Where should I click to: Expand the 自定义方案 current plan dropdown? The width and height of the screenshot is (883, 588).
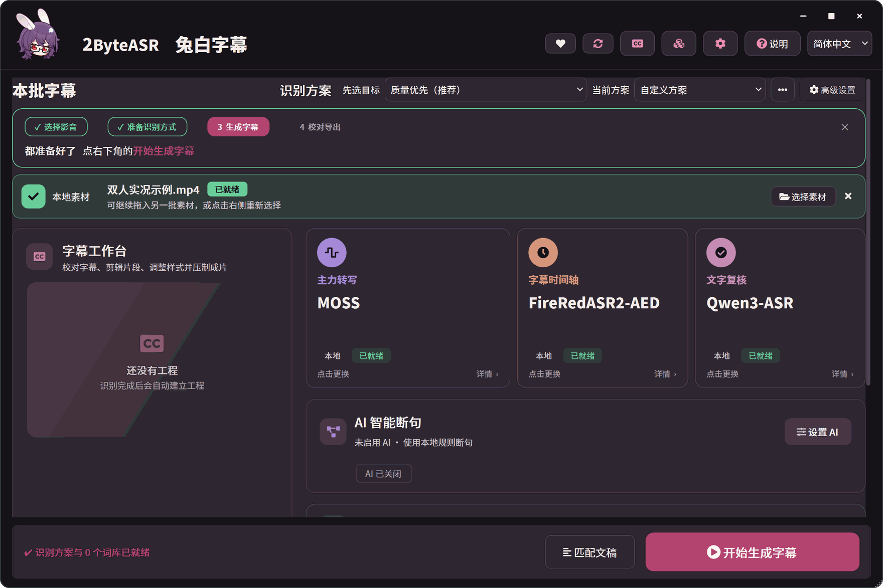[x=700, y=90]
